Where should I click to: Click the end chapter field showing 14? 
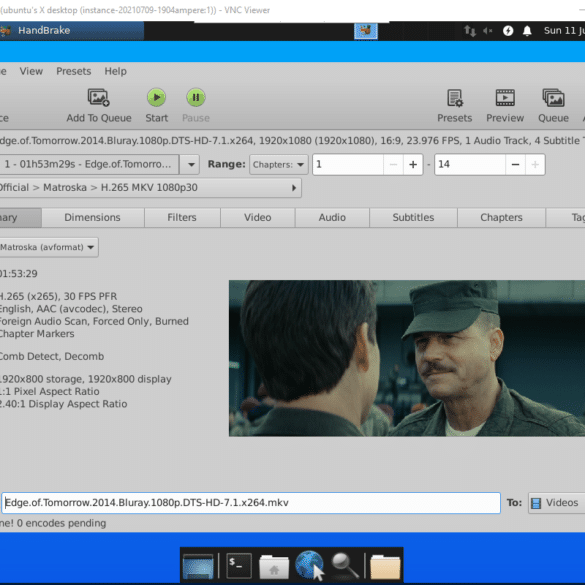tap(470, 165)
